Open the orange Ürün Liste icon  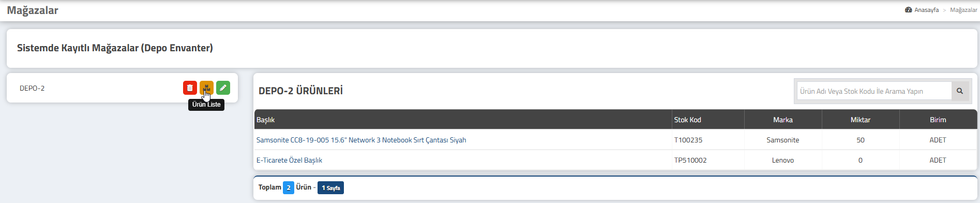[206, 88]
